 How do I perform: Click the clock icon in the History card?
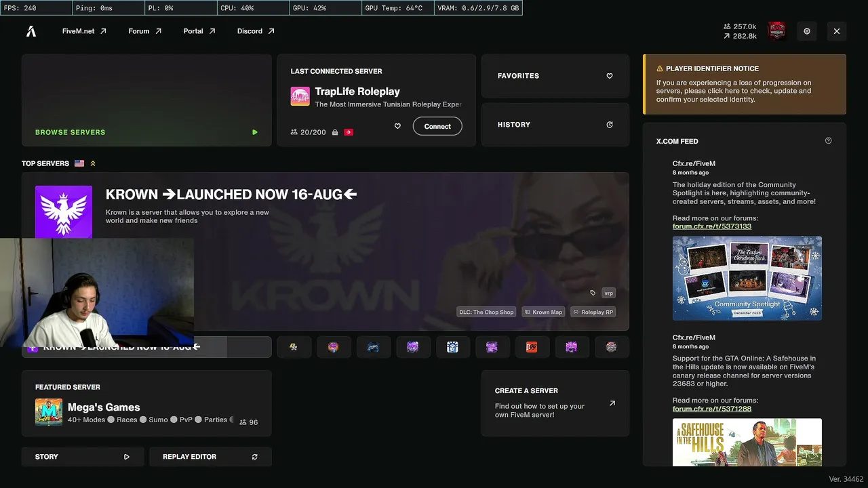coord(610,125)
